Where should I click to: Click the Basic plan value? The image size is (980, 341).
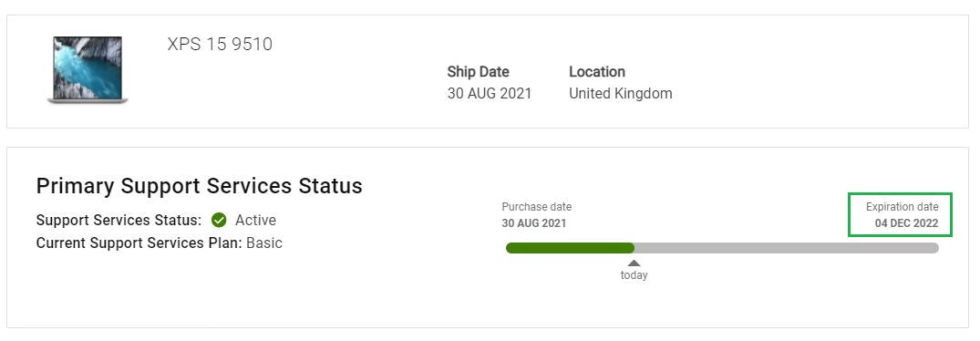[x=264, y=243]
